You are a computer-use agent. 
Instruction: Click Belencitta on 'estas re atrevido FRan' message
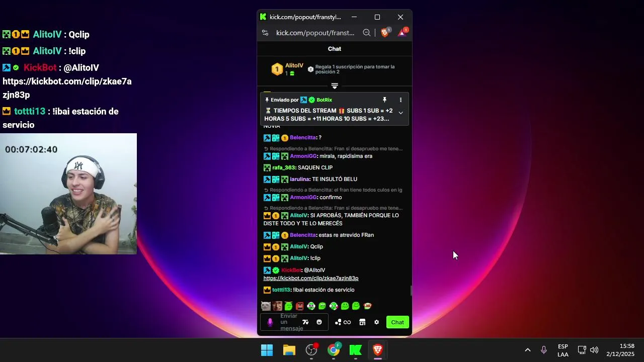(303, 235)
